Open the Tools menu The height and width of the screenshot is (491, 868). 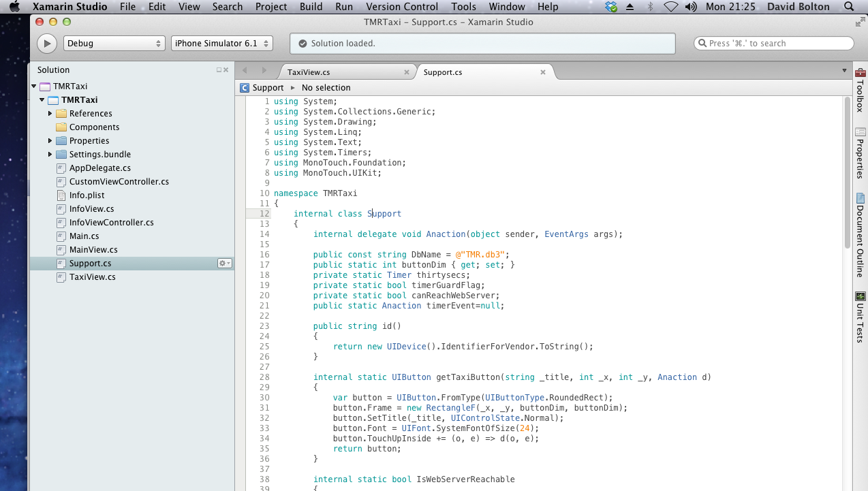click(x=464, y=7)
